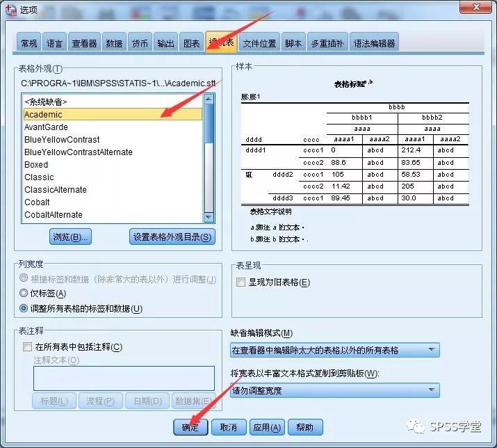Open the 语法编辑器 tab

click(x=375, y=43)
